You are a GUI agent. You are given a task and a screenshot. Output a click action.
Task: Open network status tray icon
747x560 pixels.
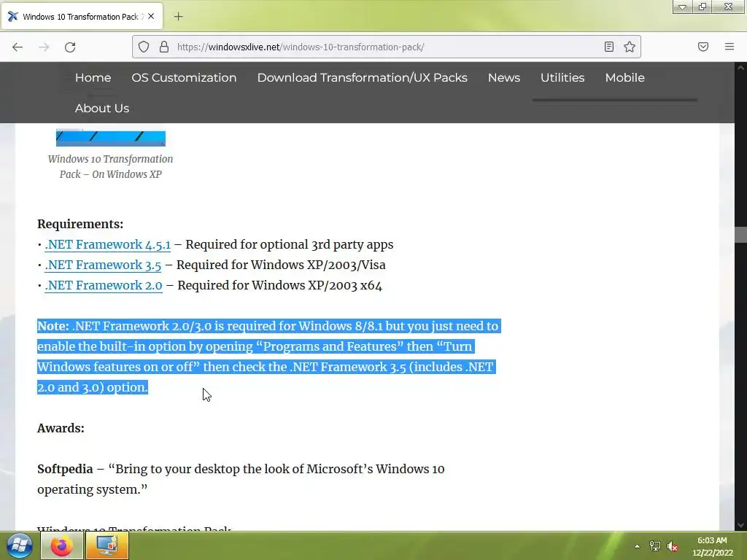click(655, 546)
